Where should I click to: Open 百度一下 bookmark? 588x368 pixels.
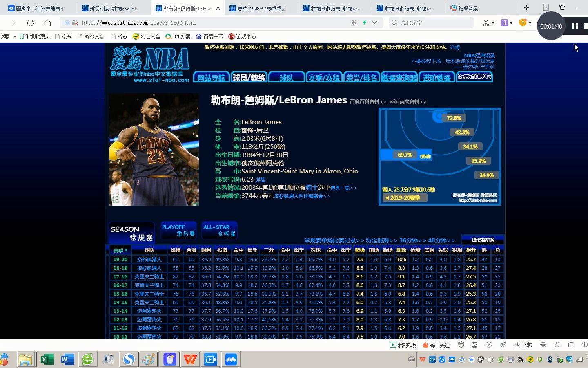(210, 36)
